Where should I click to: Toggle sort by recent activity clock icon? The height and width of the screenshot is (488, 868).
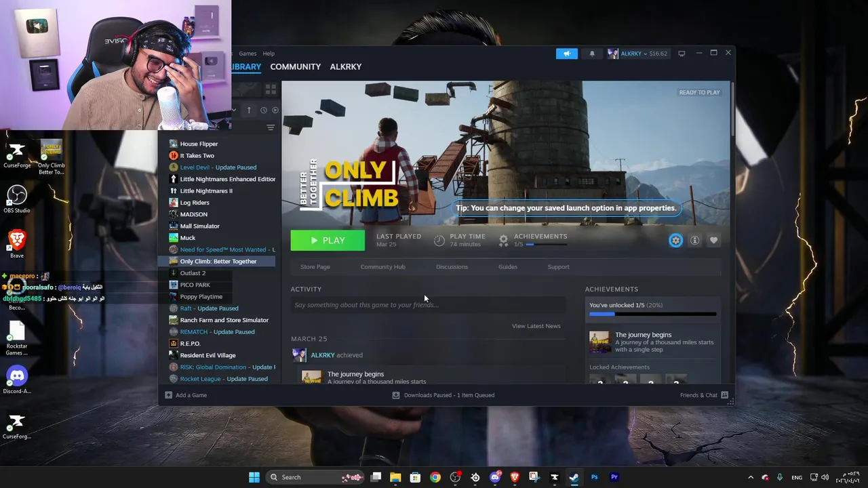(x=264, y=110)
